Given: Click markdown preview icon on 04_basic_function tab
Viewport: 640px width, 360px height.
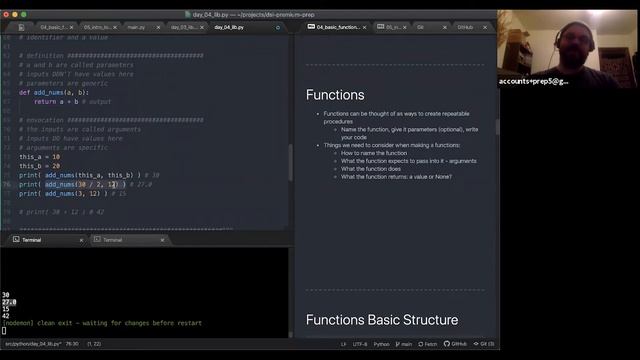Looking at the screenshot, I should click(311, 27).
